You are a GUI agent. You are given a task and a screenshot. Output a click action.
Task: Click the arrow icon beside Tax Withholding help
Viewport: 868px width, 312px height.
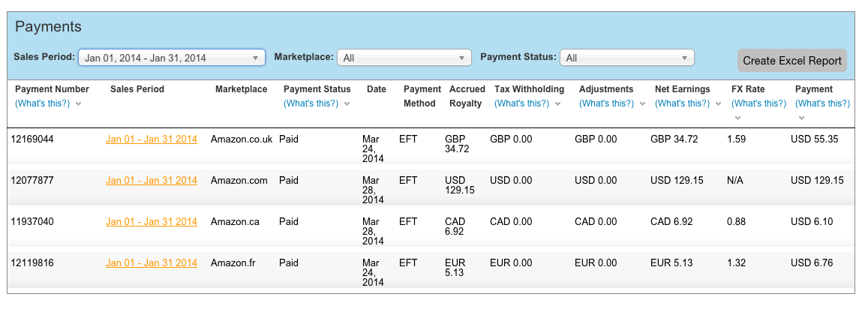(557, 104)
